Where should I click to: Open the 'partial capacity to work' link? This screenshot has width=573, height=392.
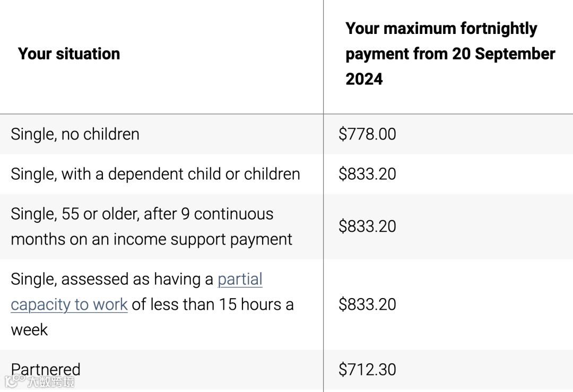click(x=240, y=280)
